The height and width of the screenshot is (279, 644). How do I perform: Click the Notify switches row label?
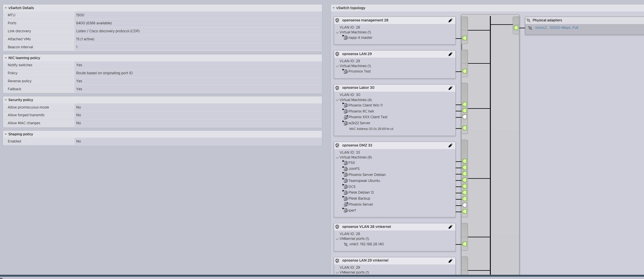click(20, 65)
